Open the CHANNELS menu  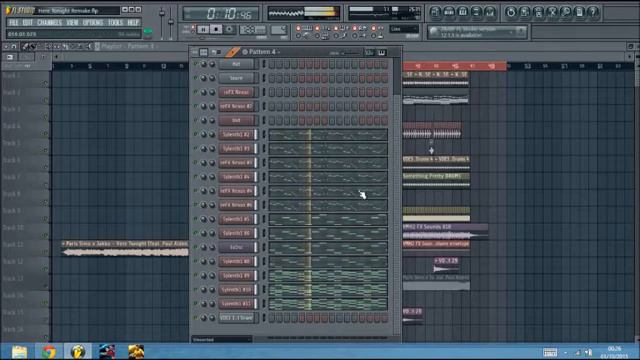point(49,22)
